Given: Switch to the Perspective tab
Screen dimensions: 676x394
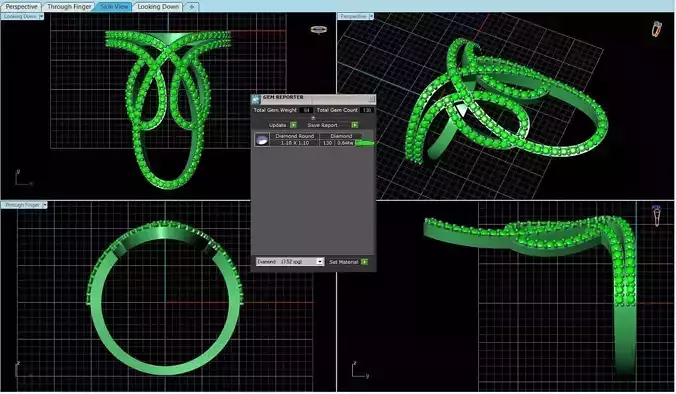Looking at the screenshot, I should coord(21,6).
